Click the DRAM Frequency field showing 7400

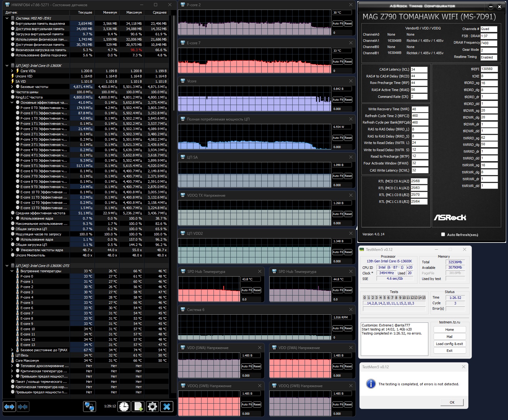pyautogui.click(x=489, y=43)
